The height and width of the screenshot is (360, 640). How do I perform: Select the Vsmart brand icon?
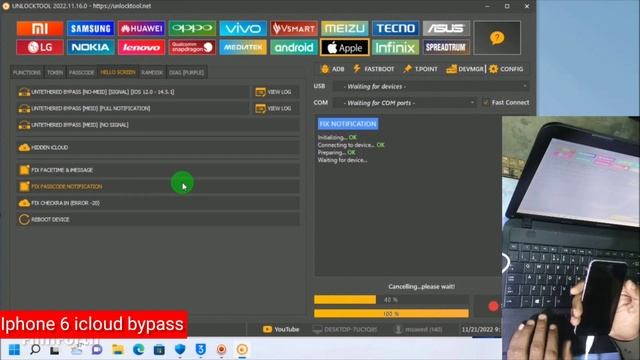pyautogui.click(x=293, y=28)
